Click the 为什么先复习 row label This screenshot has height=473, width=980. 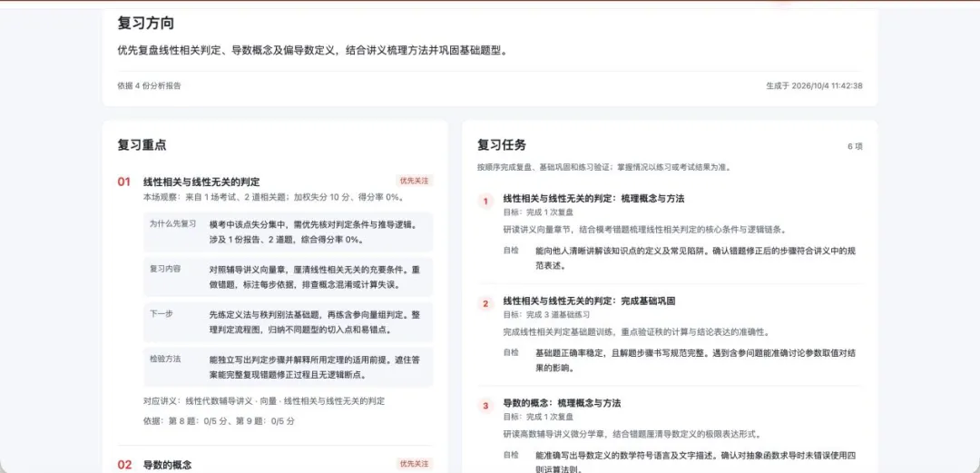point(172,223)
